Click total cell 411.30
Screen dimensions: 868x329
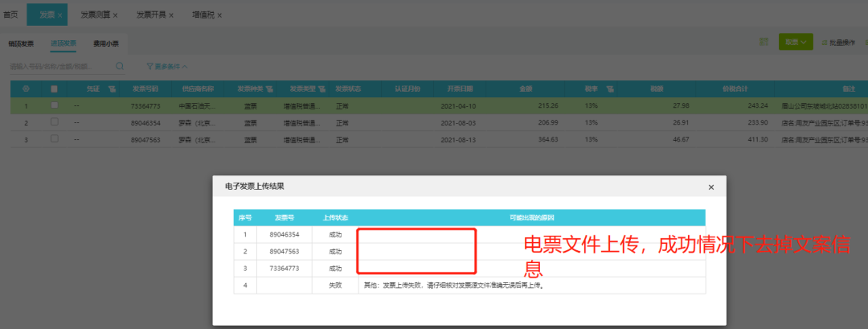757,140
